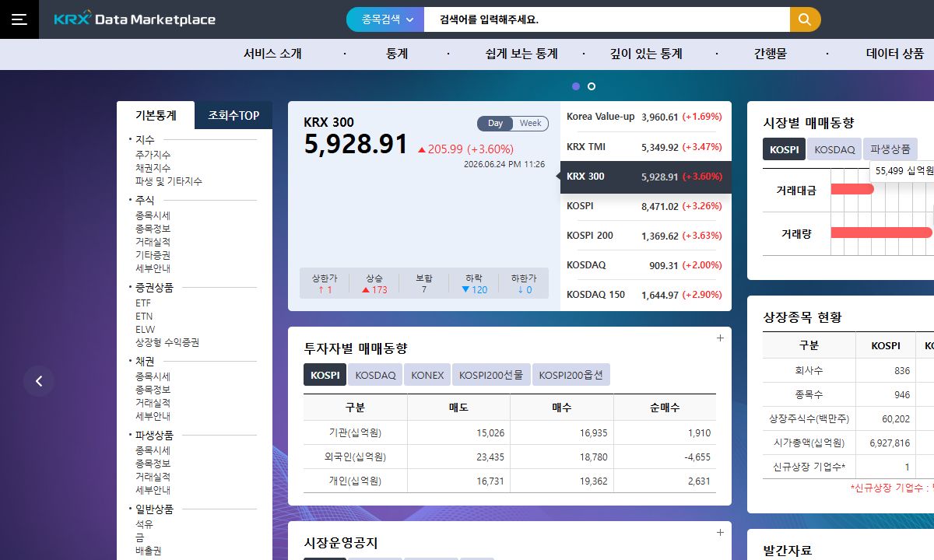Screen dimensions: 934x560
Task: Select the KOSPI index row
Action: [x=644, y=206]
